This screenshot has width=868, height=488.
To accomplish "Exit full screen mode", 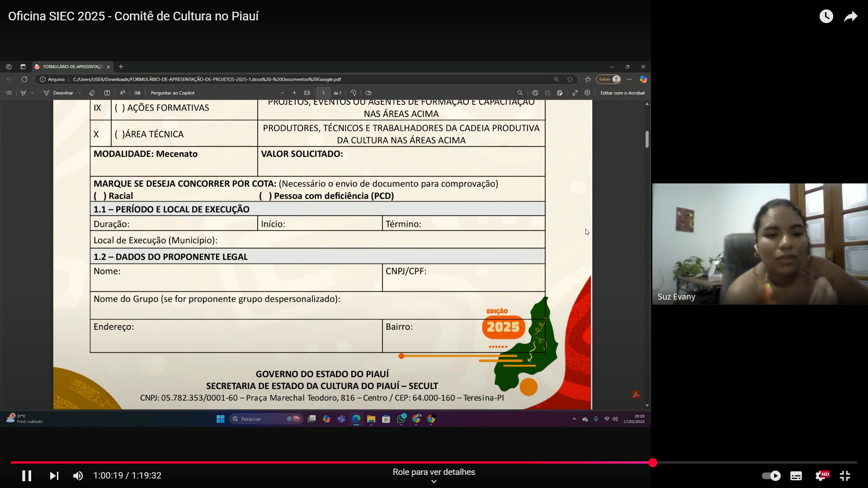I will pos(844,475).
